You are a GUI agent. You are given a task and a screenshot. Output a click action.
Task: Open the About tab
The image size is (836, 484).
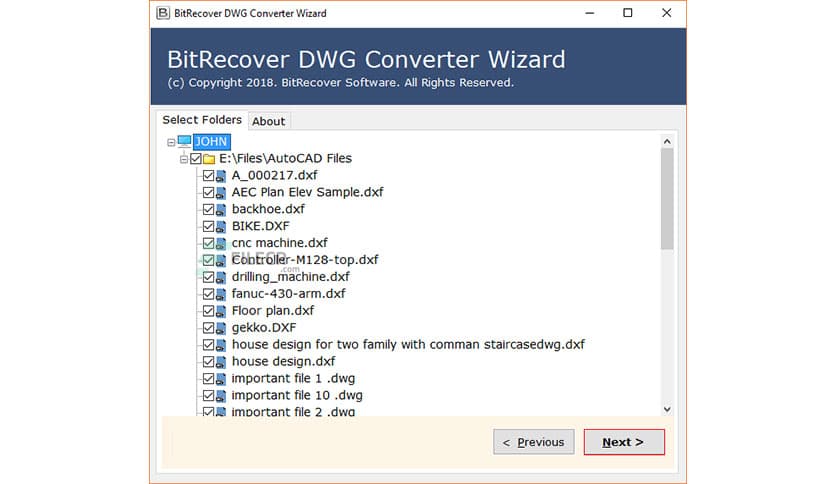pyautogui.click(x=269, y=122)
